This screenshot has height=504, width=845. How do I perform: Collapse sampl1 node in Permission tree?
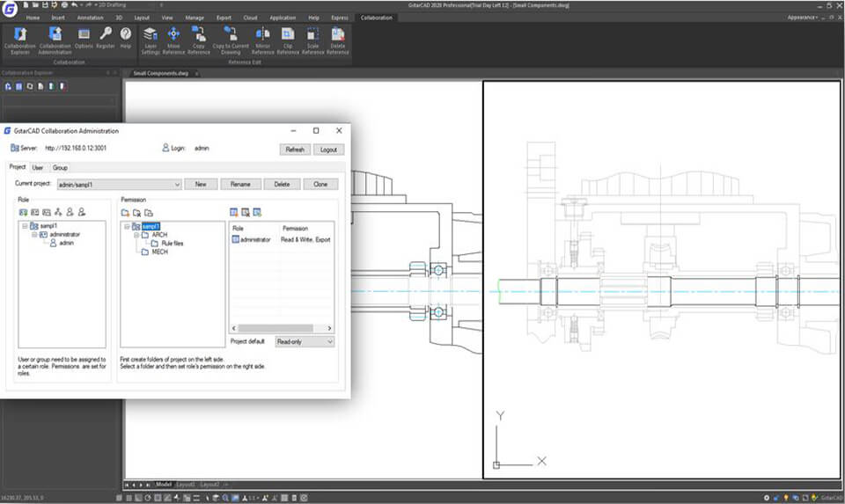click(127, 227)
